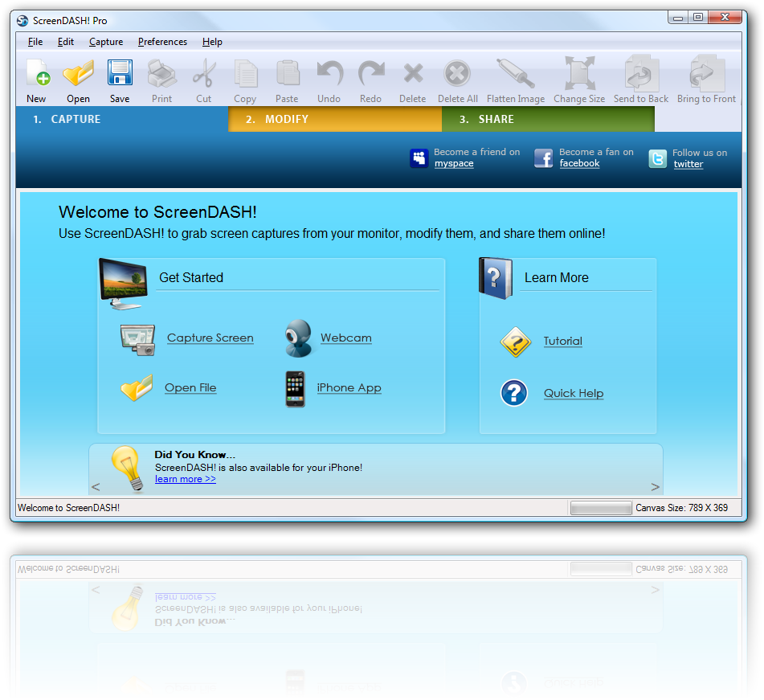The image size is (764, 700).
Task: Click the iPhone App link
Action: pos(349,388)
